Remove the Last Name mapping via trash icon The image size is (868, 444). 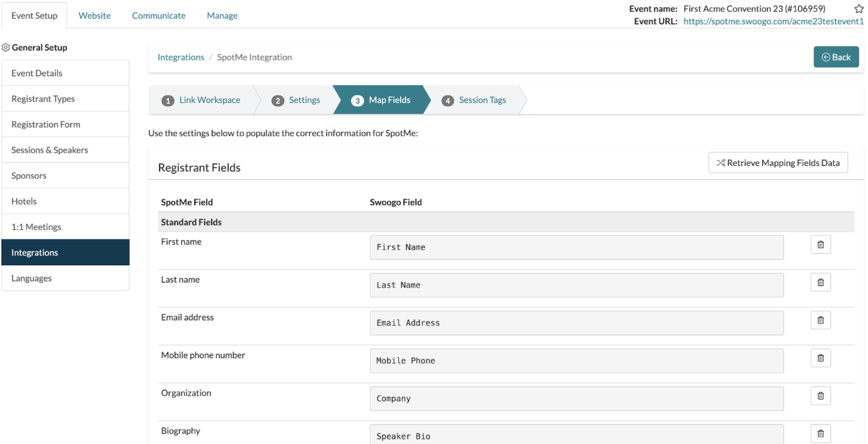point(820,283)
